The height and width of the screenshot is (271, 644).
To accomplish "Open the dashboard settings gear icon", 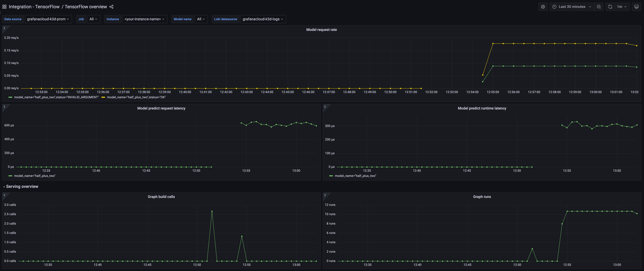I will tap(543, 6).
